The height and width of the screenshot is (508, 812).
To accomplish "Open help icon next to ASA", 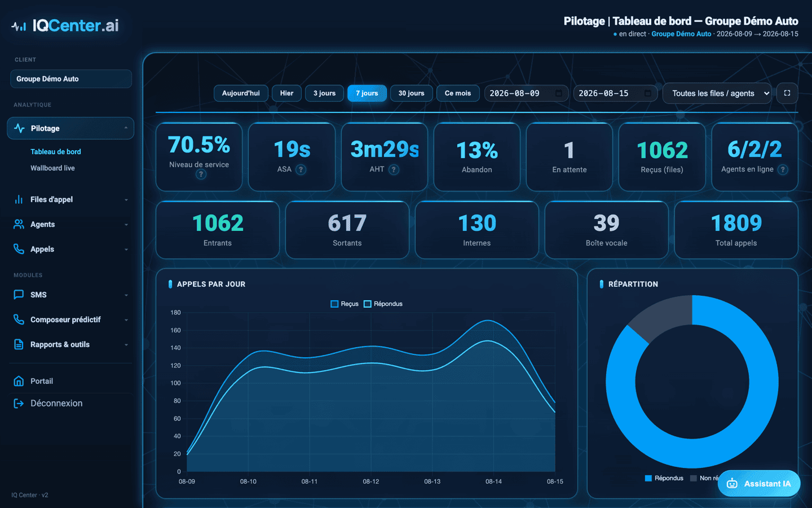I will pyautogui.click(x=301, y=169).
